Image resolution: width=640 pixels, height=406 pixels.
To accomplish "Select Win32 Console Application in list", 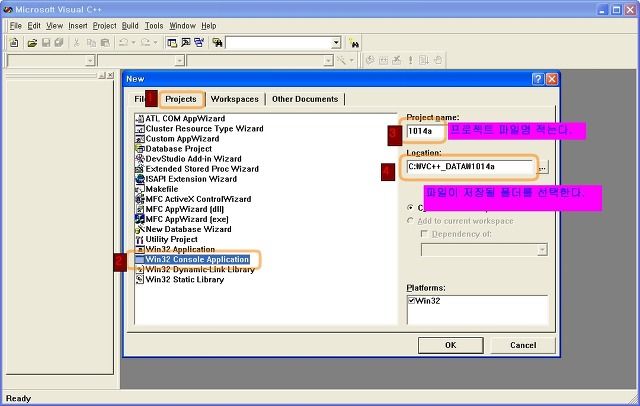I will (197, 260).
